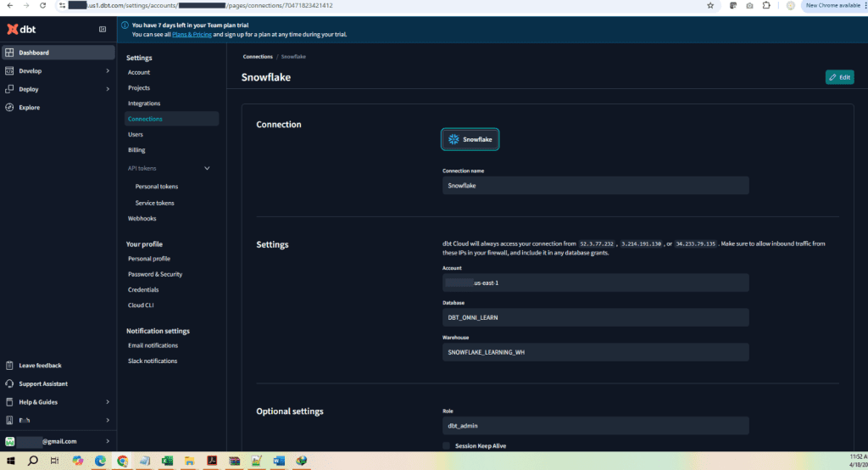868x470 pixels.
Task: Expand the Deploy menu chevron
Action: tap(108, 89)
